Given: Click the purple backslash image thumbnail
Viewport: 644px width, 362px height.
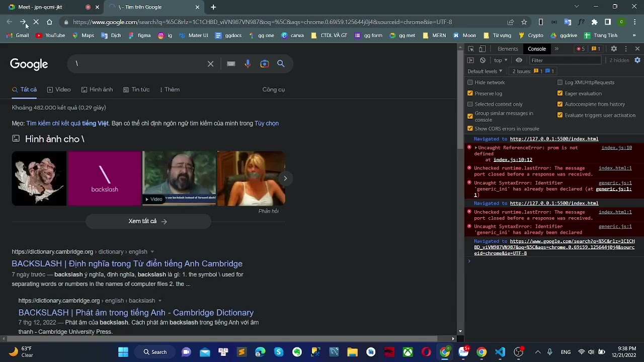Looking at the screenshot, I should point(105,178).
